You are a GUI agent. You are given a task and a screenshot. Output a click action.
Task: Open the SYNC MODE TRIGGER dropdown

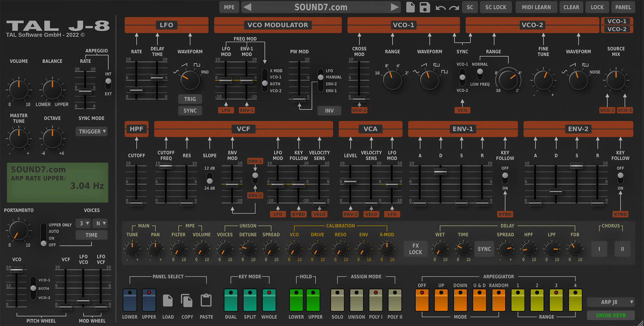pyautogui.click(x=91, y=131)
